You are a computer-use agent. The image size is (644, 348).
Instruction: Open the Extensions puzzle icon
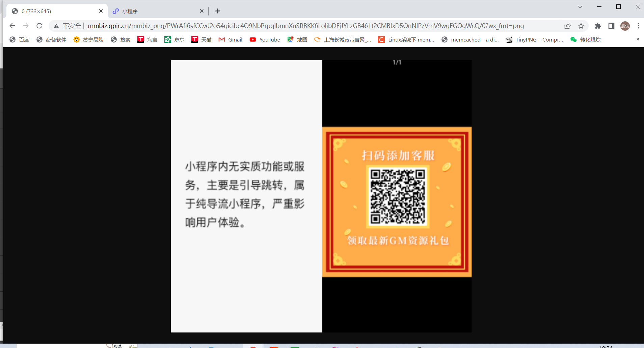(598, 26)
